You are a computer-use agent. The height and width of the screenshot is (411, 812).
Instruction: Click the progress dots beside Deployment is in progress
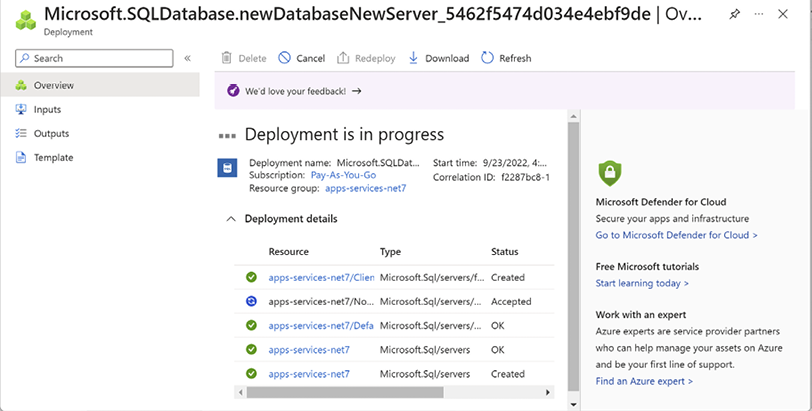[x=227, y=136]
